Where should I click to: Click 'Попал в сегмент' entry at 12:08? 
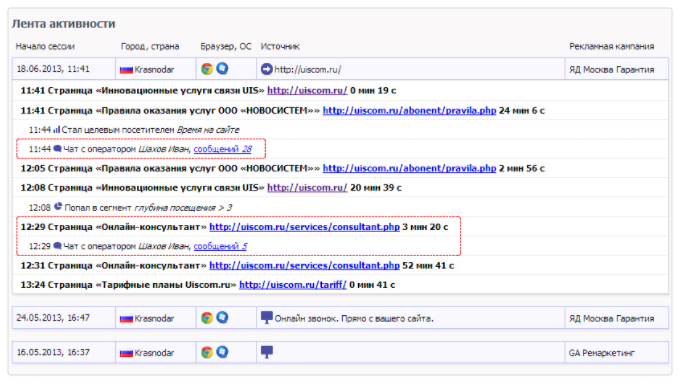point(98,208)
